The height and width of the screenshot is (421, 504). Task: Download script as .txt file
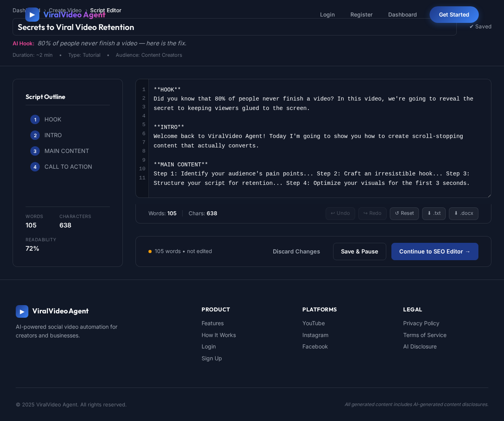[434, 214]
